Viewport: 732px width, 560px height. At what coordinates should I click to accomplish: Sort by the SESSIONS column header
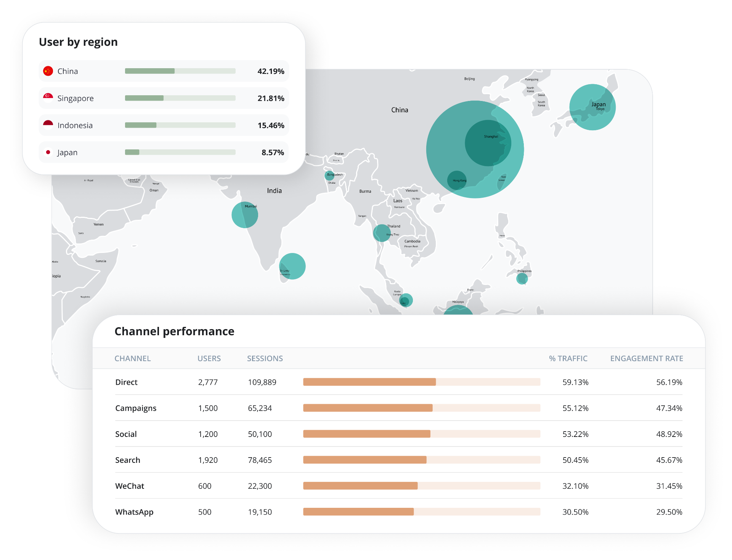click(x=265, y=358)
